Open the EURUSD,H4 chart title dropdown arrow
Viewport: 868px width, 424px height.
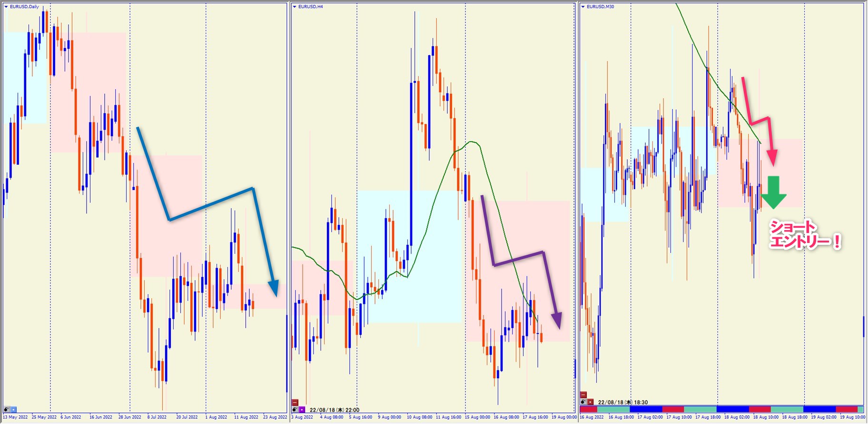click(x=295, y=7)
